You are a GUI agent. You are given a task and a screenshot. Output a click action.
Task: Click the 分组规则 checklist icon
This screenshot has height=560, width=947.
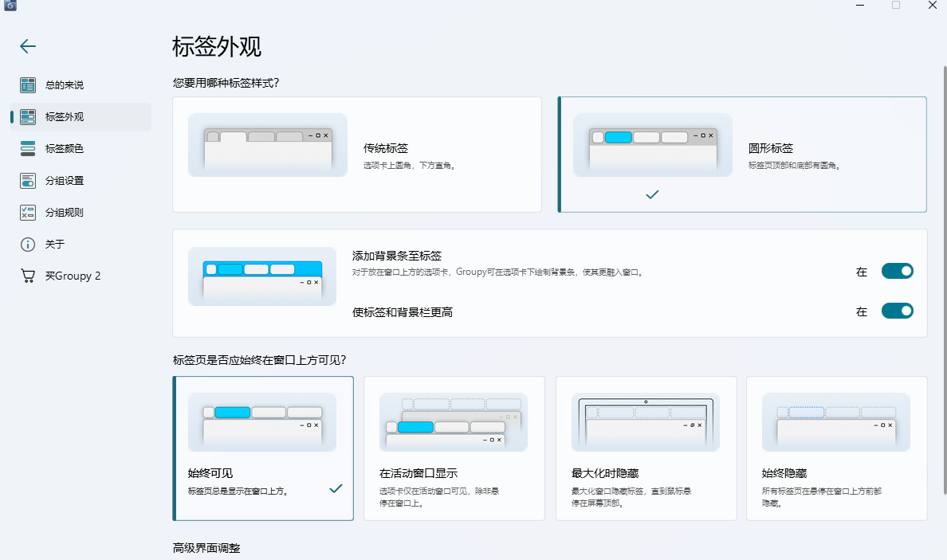tap(28, 213)
